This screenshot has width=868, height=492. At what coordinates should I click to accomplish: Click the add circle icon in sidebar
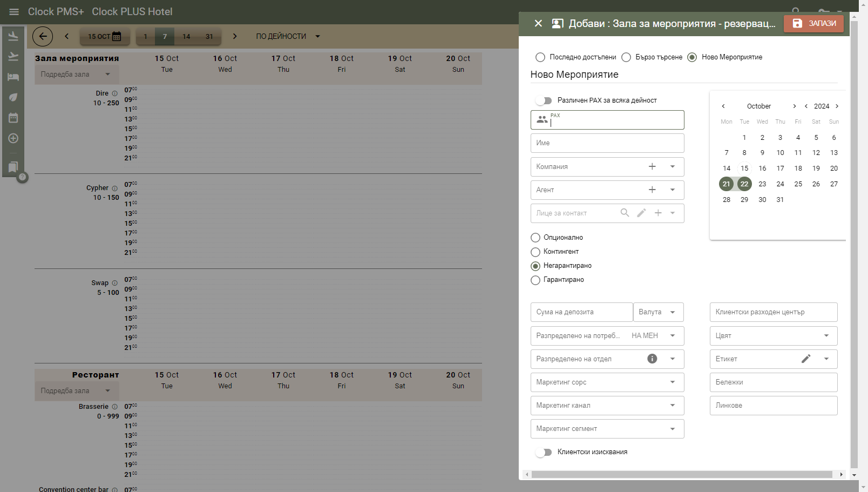pyautogui.click(x=13, y=138)
